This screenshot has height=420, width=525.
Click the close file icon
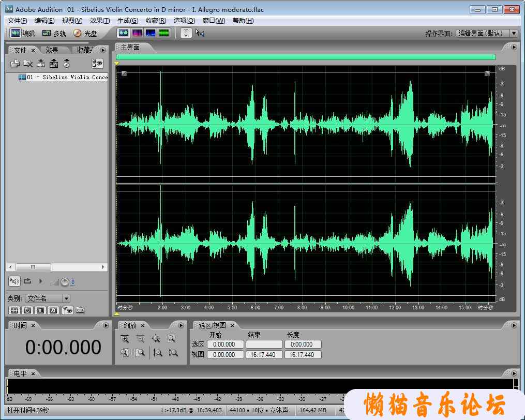point(28,63)
